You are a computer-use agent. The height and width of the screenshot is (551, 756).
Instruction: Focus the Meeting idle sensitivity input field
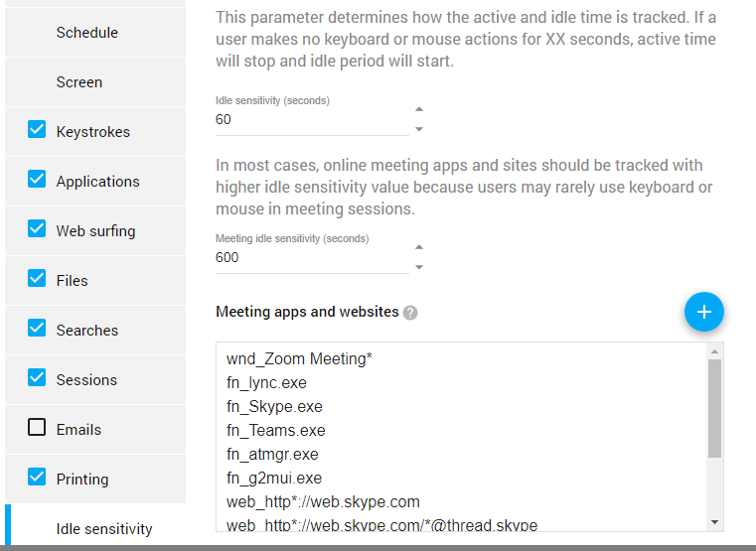click(312, 257)
